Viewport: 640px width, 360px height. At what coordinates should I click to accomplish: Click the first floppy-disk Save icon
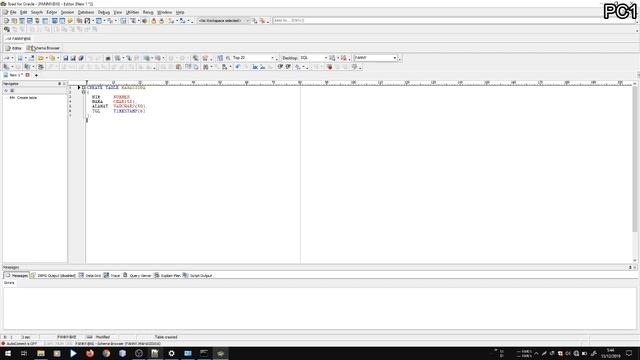pyautogui.click(x=65, y=58)
